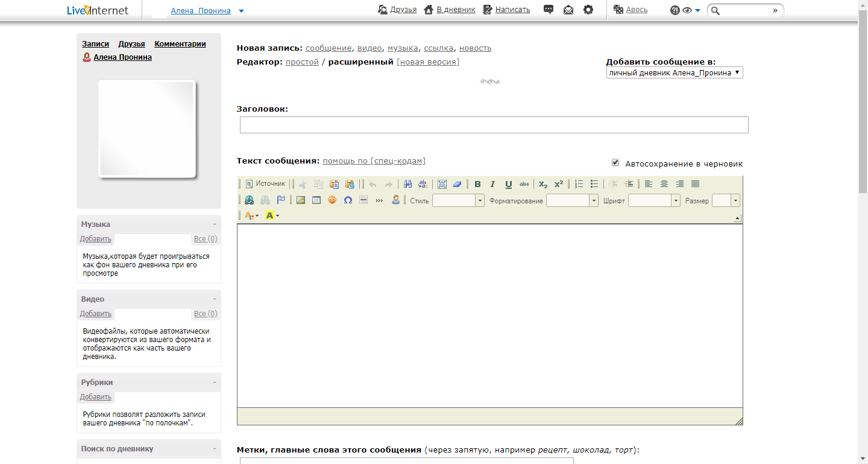Insert special character (omega icon)
Image resolution: width=868 pixels, height=464 pixels.
pyautogui.click(x=348, y=200)
